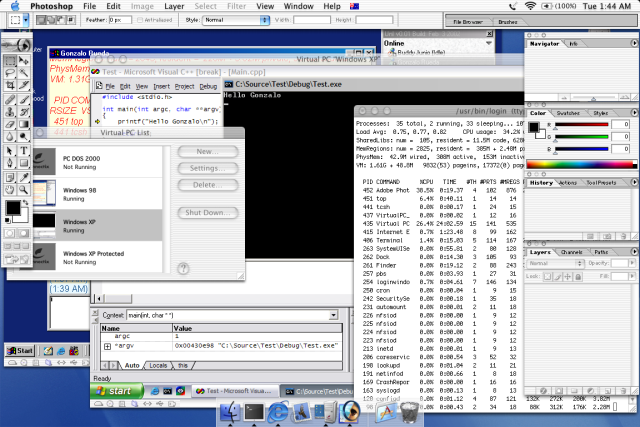Screen dimensions: 640x427
Task: Click the R red color slider
Action: tap(581, 125)
